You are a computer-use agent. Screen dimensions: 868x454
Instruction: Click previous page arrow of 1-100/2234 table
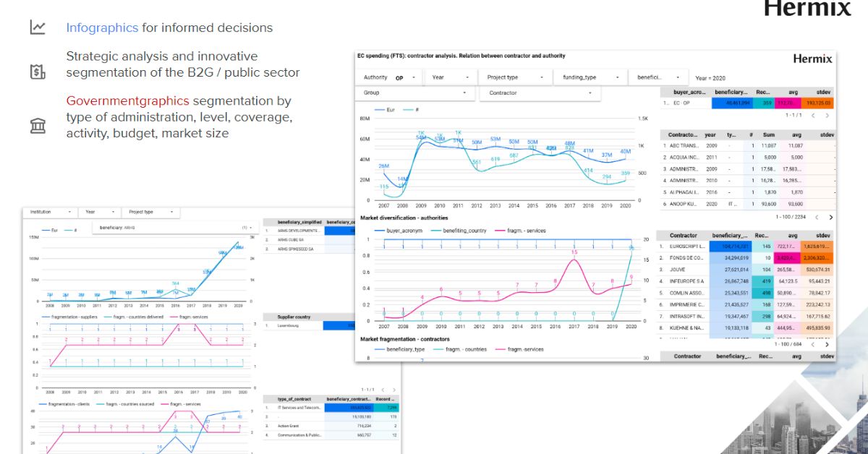coord(815,217)
